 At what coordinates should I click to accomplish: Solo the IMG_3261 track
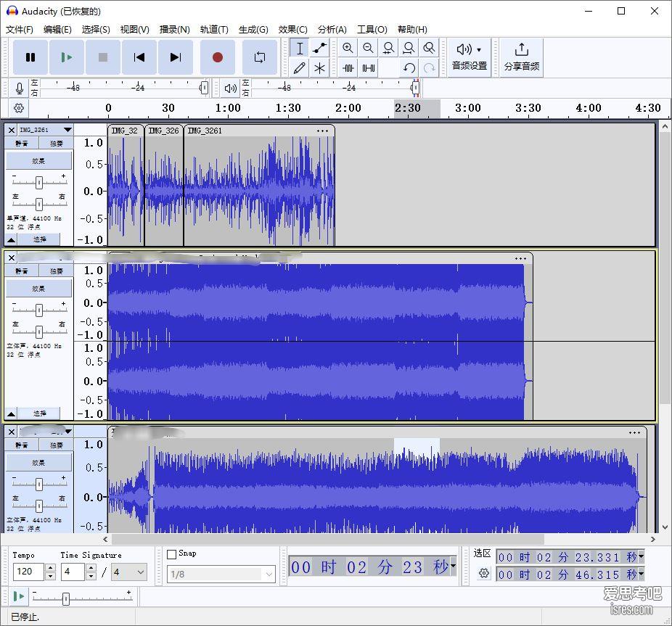point(56,144)
